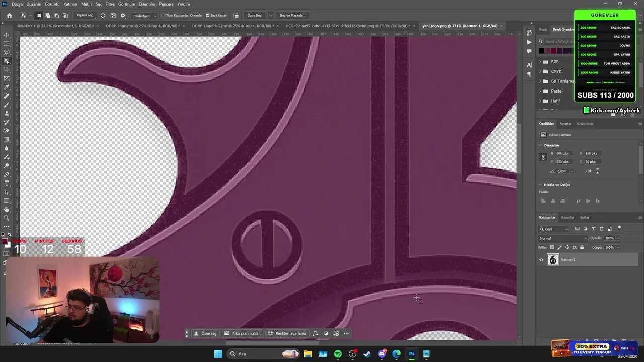Click Özne Seç in options bar

(x=254, y=15)
